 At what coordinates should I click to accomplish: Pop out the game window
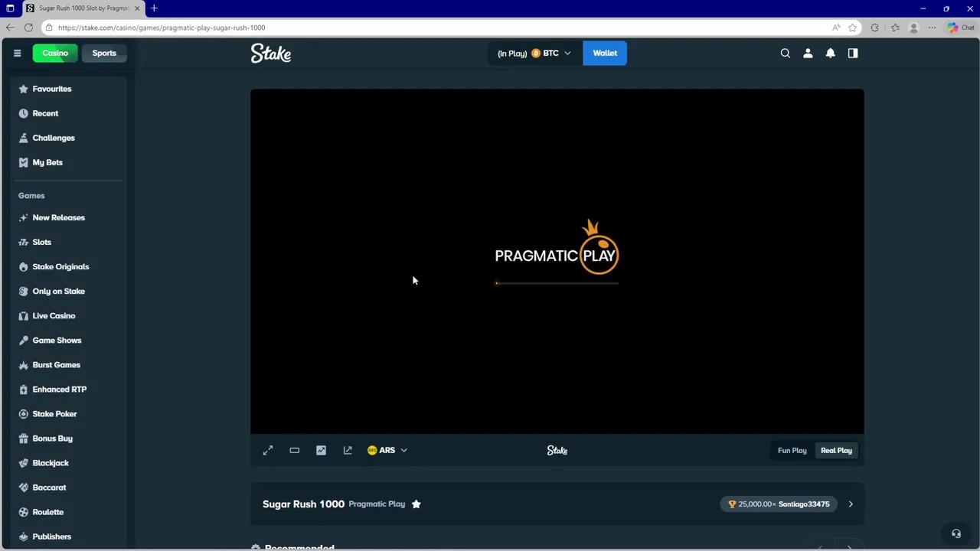click(348, 450)
